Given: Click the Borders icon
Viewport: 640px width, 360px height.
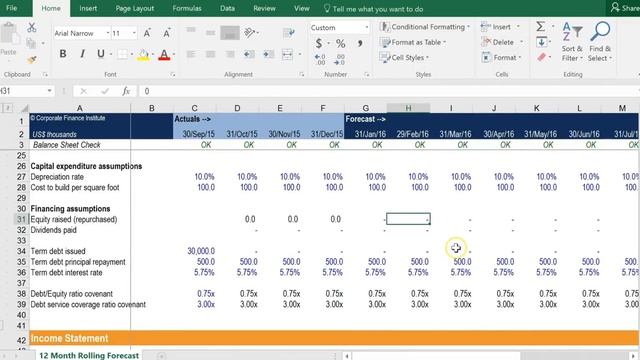Looking at the screenshot, I should 122,54.
